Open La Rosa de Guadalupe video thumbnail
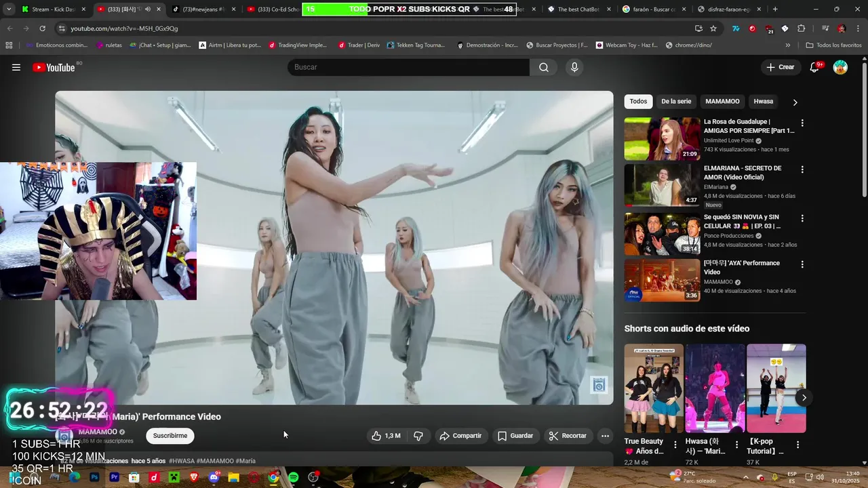868x488 pixels. pyautogui.click(x=662, y=139)
